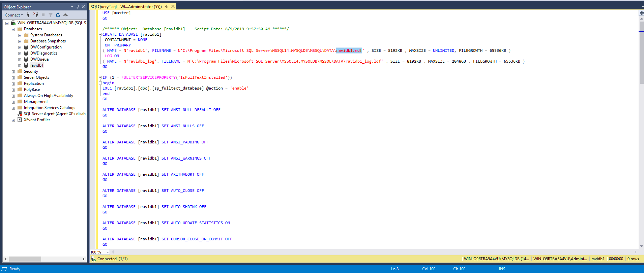Collapse the Databases node
Viewport: 644px width, 273px height.
[x=13, y=29]
